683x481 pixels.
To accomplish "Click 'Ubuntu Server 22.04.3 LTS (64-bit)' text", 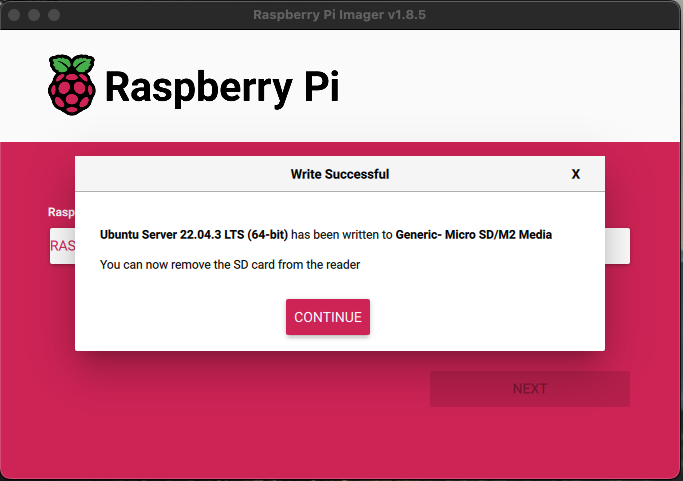I will coord(194,234).
